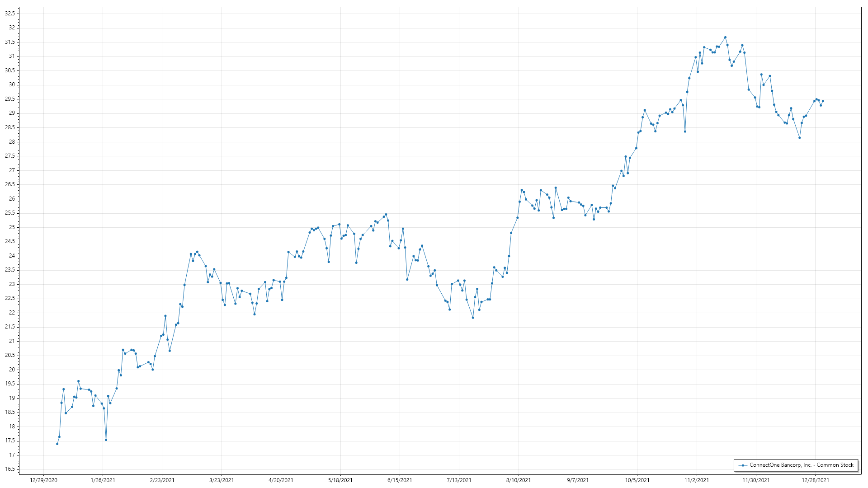Click the first data point near 17.4
Viewport: 868px width, 488px height.
[x=57, y=444]
